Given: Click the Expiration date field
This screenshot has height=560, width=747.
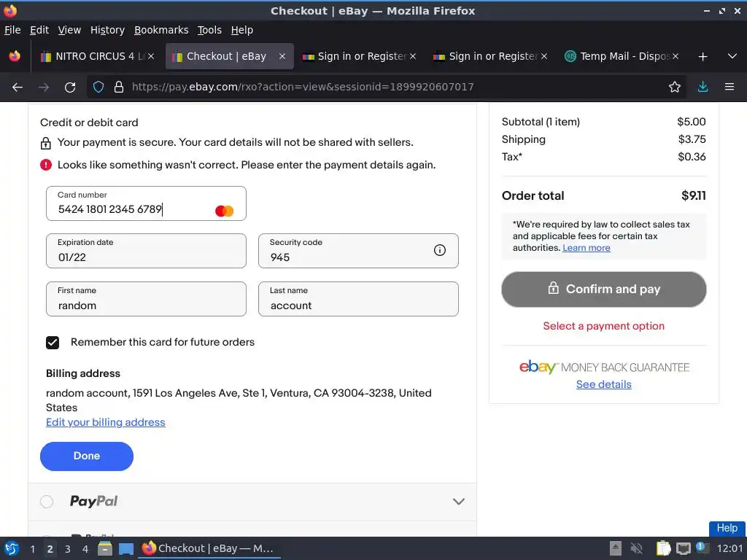Looking at the screenshot, I should pyautogui.click(x=146, y=251).
